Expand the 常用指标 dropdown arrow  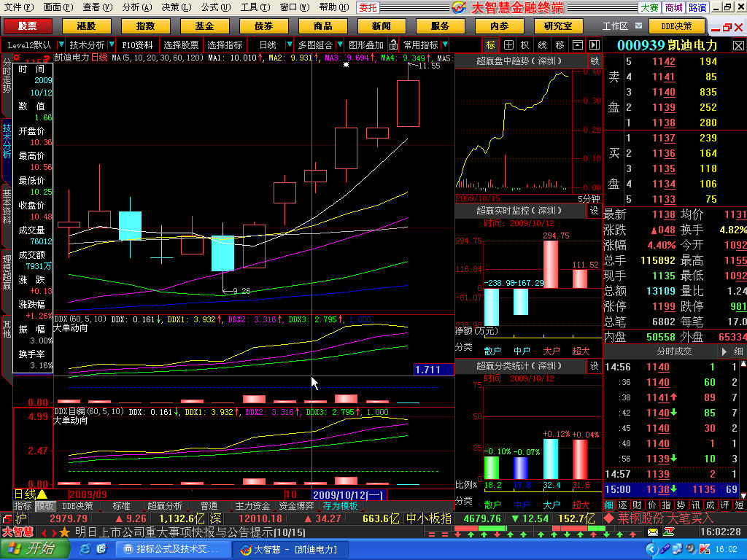[444, 44]
